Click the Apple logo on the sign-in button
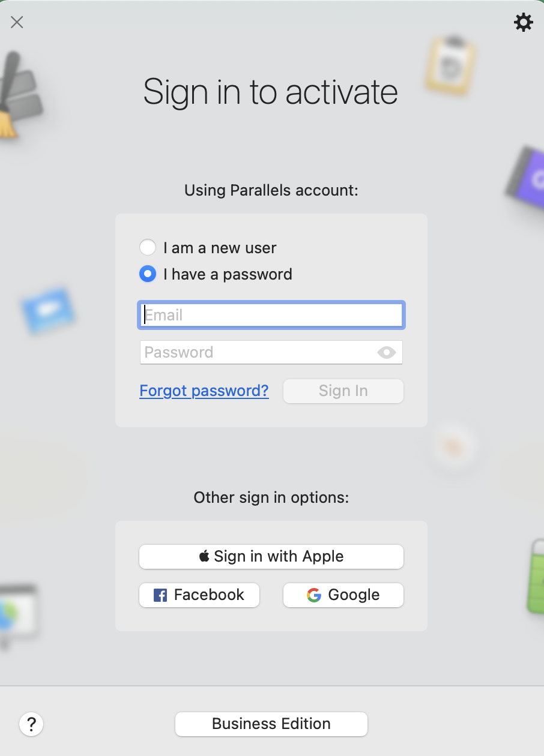This screenshot has height=756, width=544. click(204, 557)
